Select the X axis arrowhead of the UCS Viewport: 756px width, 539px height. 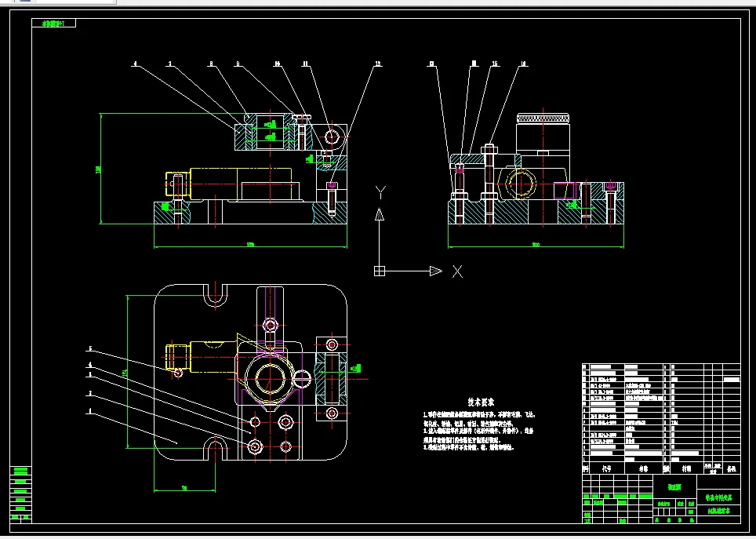pyautogui.click(x=436, y=271)
